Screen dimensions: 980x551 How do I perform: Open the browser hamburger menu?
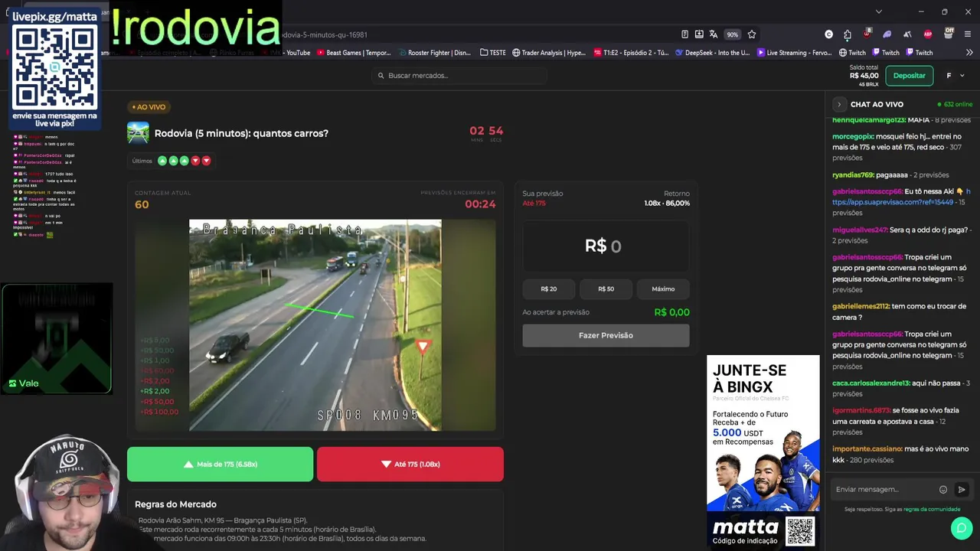pos(969,34)
